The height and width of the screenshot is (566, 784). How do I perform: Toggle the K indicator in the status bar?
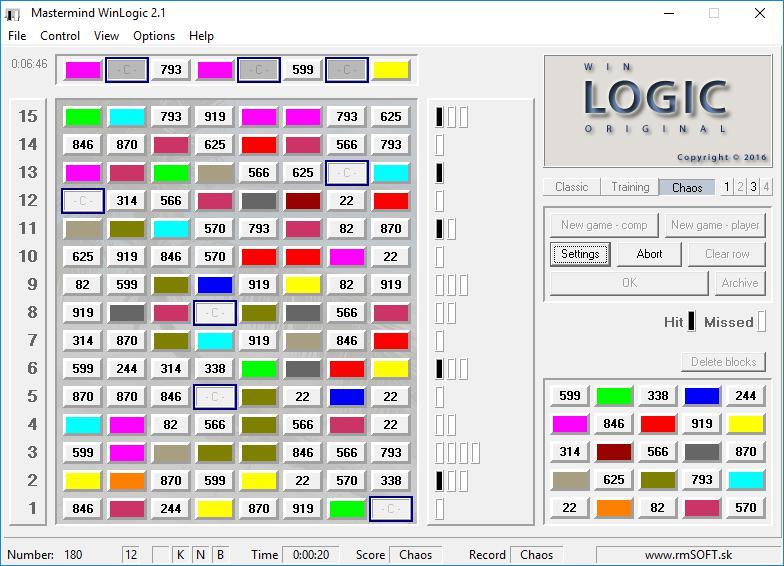(181, 554)
